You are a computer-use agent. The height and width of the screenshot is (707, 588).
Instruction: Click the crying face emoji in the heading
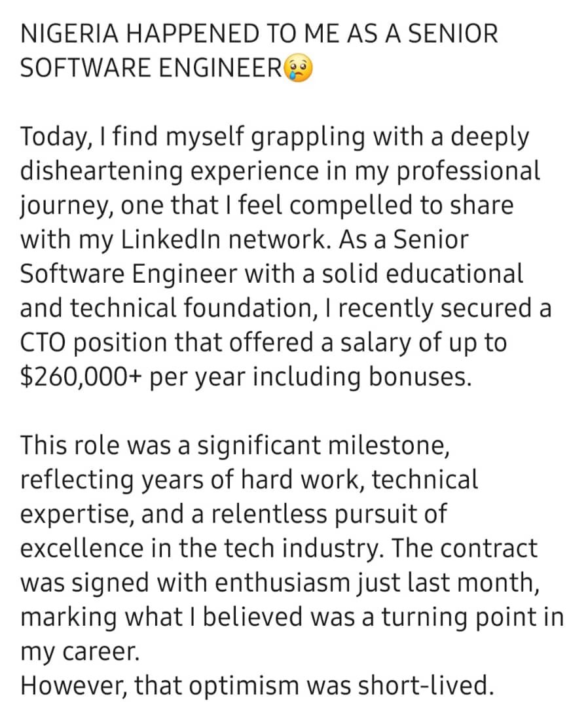299,68
